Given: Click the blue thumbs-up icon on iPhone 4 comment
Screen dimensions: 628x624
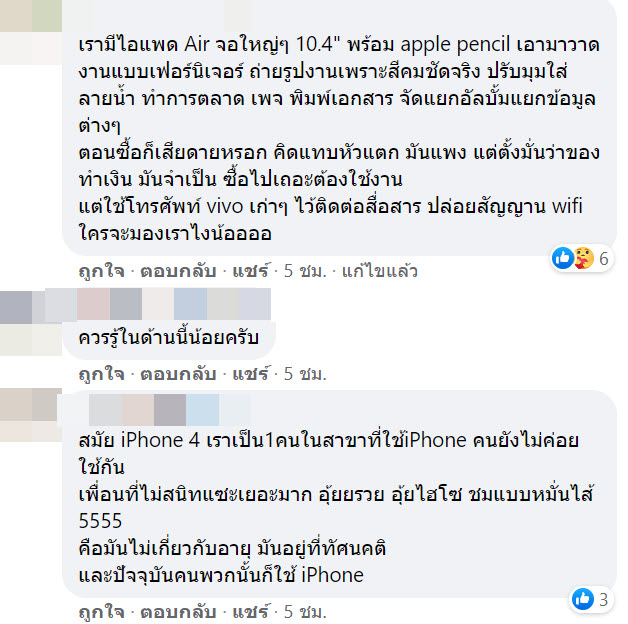Looking at the screenshot, I should point(583,599).
